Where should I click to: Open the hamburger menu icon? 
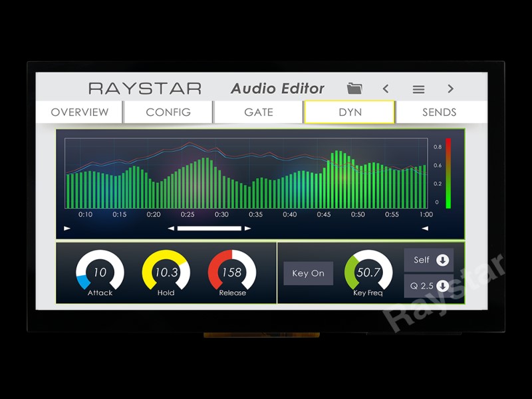click(x=418, y=88)
